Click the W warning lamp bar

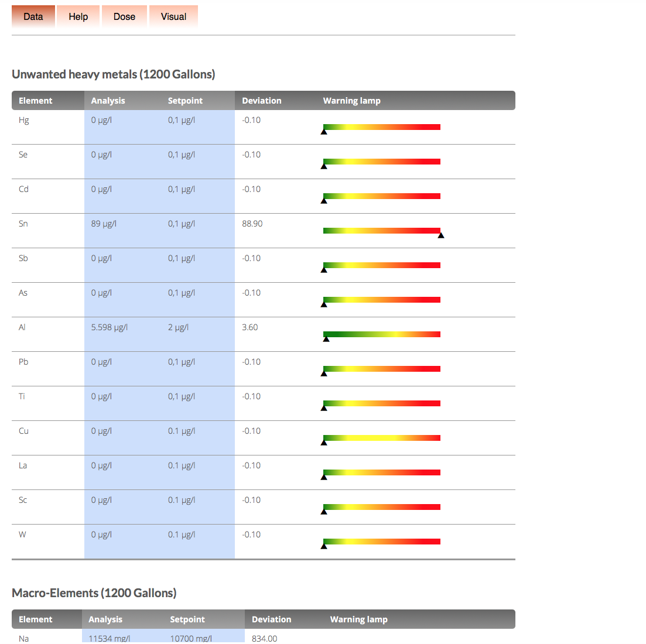381,542
